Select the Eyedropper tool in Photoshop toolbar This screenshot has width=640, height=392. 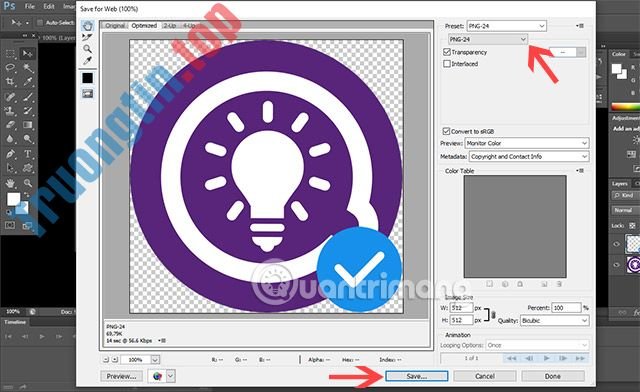(27, 82)
